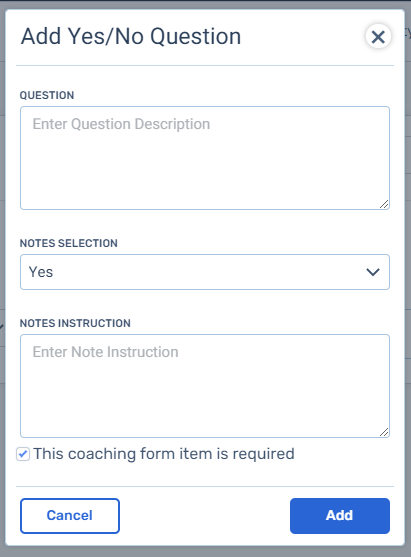Click the 'Enter Note Instruction' placeholder text
The width and height of the screenshot is (411, 557).
(106, 352)
